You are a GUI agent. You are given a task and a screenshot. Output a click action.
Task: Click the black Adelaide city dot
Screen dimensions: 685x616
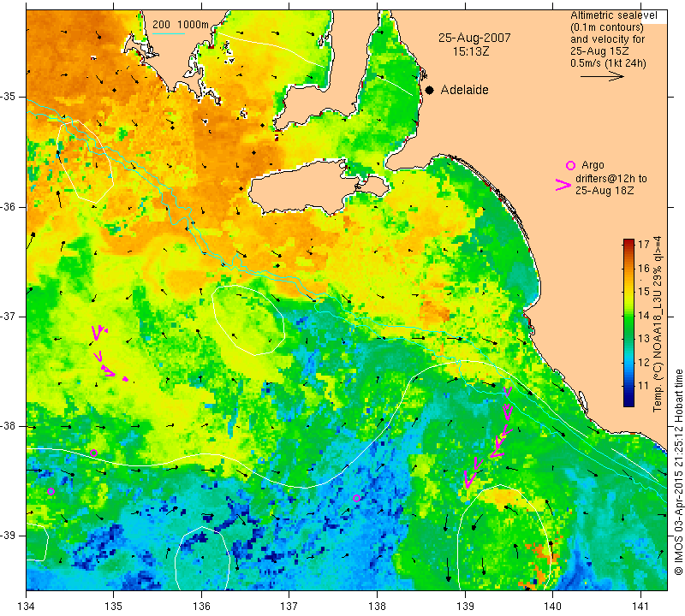(430, 90)
